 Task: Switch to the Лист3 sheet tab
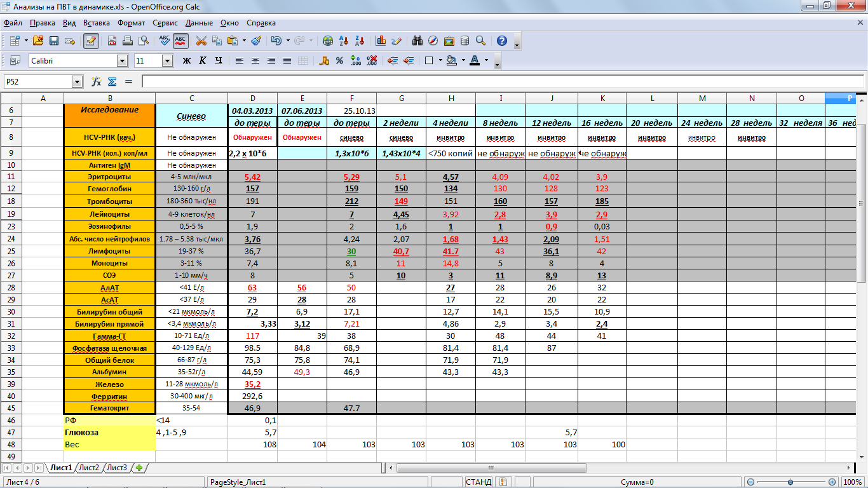pos(116,468)
